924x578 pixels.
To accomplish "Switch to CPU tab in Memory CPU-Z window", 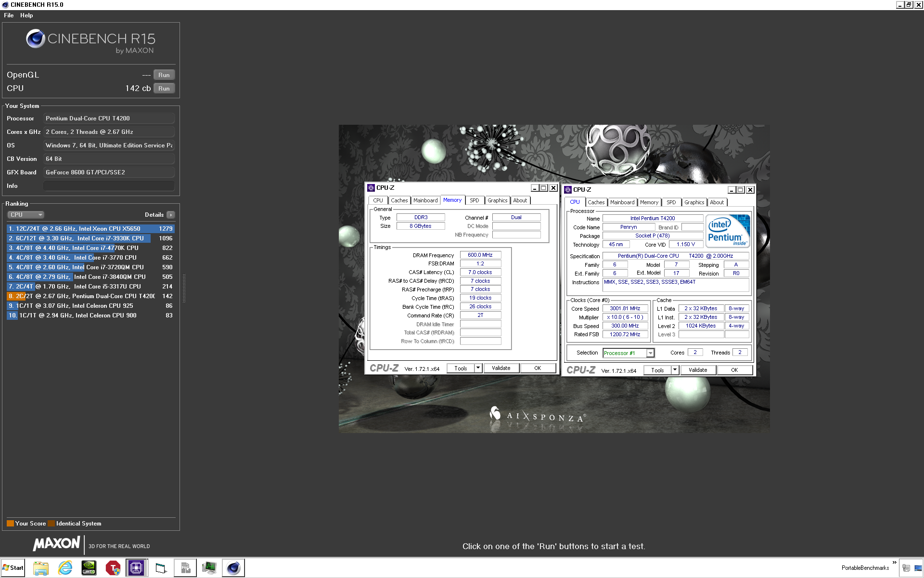I will [378, 200].
